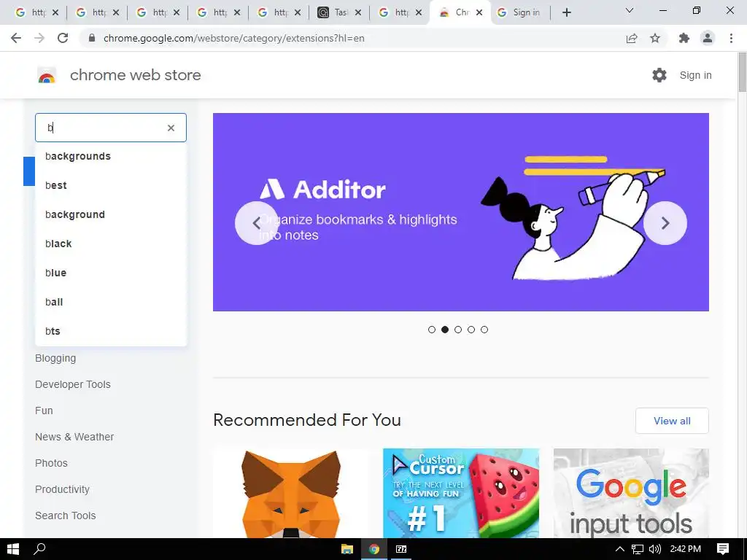The width and height of the screenshot is (747, 560).
Task: Open the Chrome profile avatar
Action: [708, 38]
